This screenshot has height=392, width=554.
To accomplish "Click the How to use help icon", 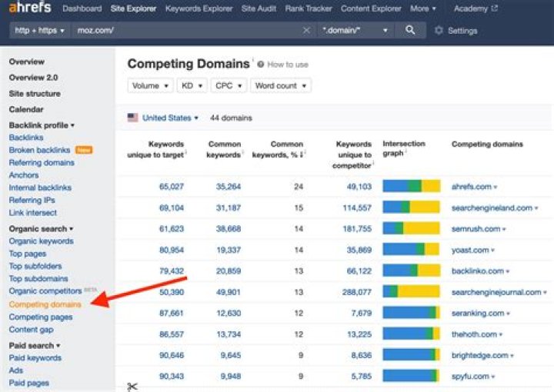I will coord(261,65).
